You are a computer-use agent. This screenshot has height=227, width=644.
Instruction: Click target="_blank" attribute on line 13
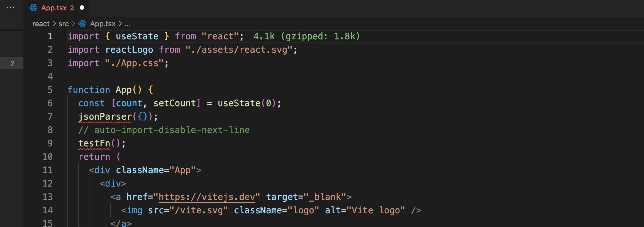coord(306,197)
